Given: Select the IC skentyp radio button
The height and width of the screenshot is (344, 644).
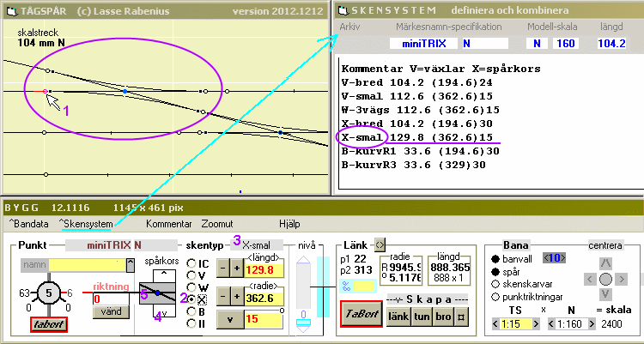Looking at the screenshot, I should [x=191, y=263].
